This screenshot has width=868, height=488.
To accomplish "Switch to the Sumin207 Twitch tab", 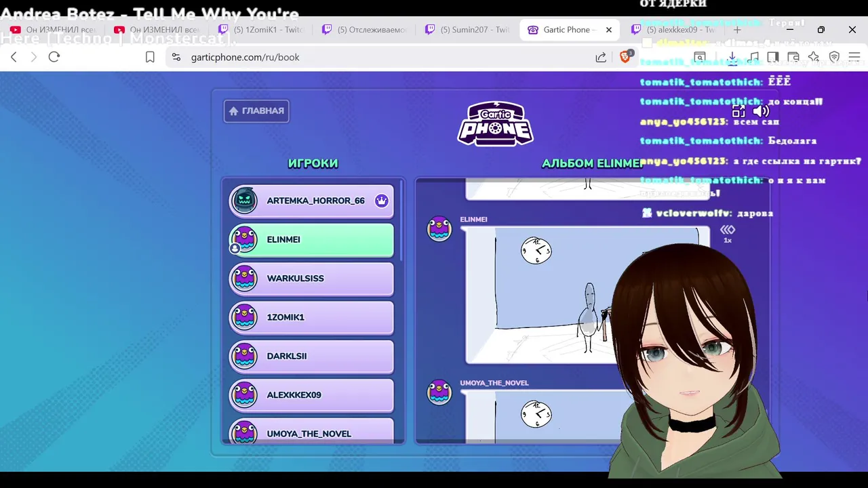I will coord(468,30).
